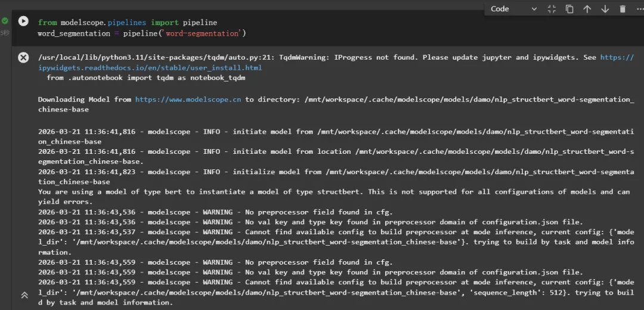Delete the cell using the trash icon
This screenshot has height=310, width=644.
point(623,9)
